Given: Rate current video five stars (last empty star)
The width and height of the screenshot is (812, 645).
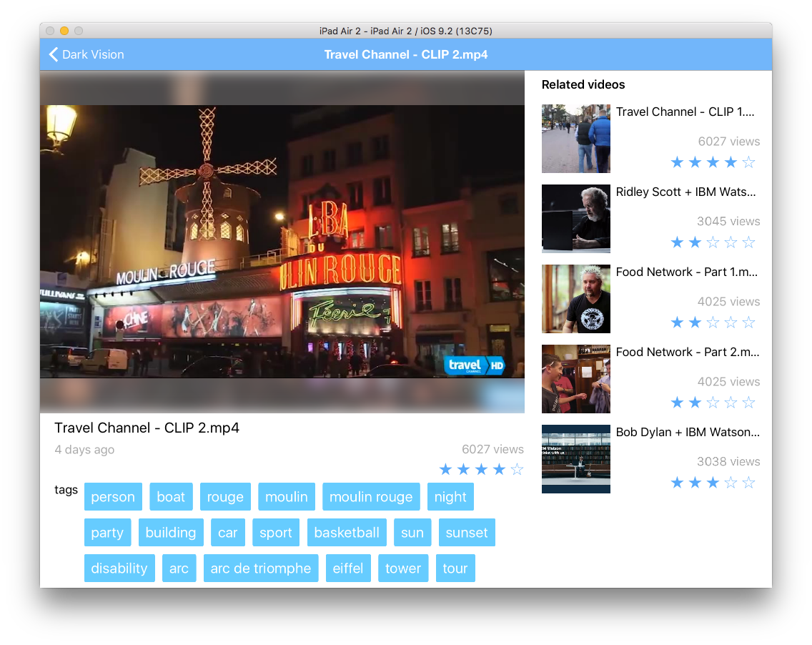Looking at the screenshot, I should point(517,469).
